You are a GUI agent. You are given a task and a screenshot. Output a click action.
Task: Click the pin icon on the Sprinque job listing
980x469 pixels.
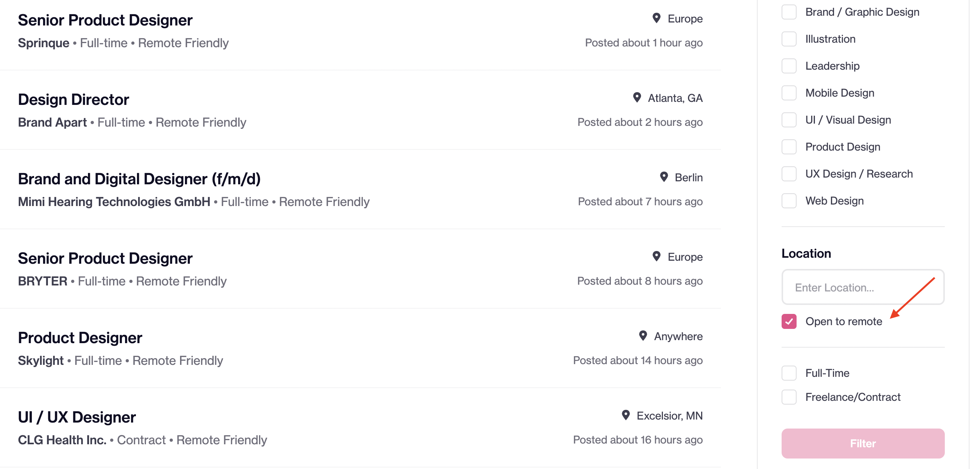pos(657,18)
